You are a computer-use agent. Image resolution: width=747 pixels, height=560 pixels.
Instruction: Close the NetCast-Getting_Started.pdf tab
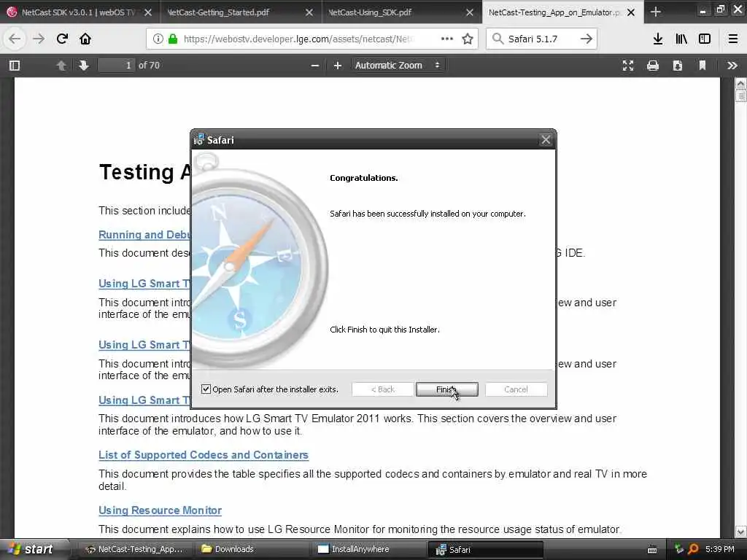(309, 12)
